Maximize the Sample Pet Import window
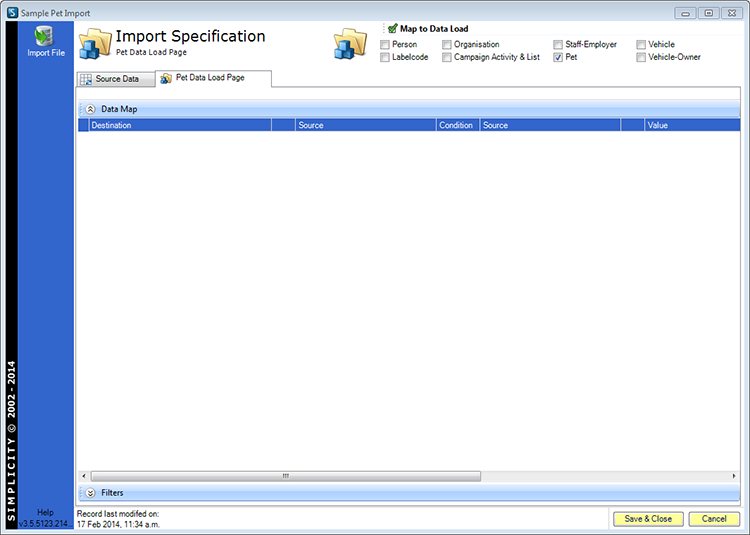Viewport: 750px width, 535px height. tap(708, 13)
